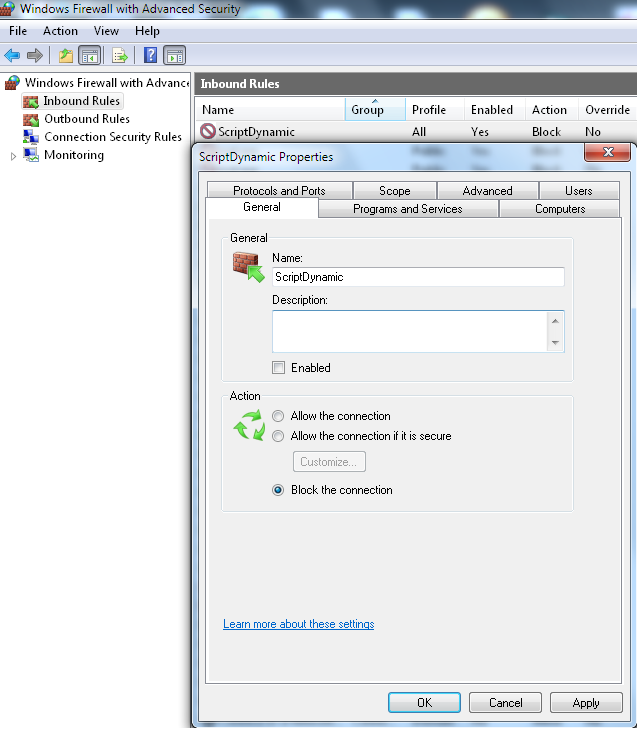This screenshot has height=731, width=637.
Task: Choose Allow the connection if it is secure
Action: (x=278, y=436)
